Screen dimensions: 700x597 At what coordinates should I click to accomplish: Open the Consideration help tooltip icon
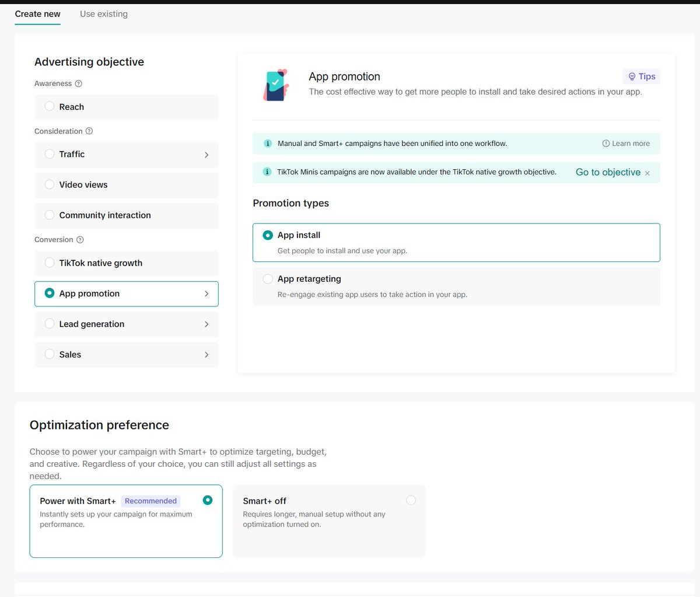pos(89,131)
